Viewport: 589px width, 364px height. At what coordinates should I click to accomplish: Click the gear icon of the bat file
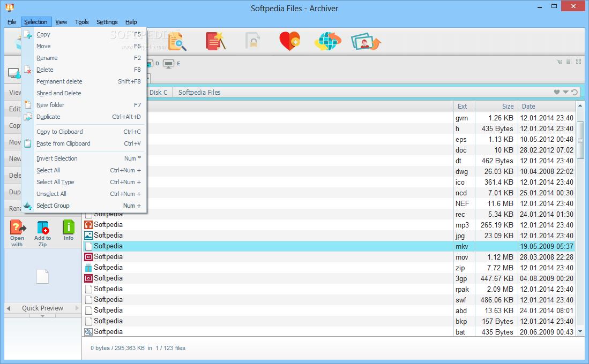click(x=88, y=332)
